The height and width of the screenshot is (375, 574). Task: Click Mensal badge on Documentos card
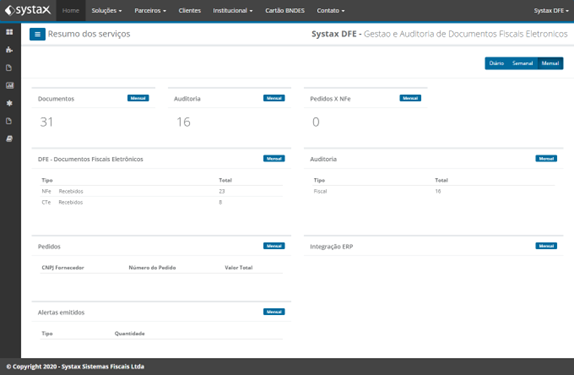tap(138, 98)
